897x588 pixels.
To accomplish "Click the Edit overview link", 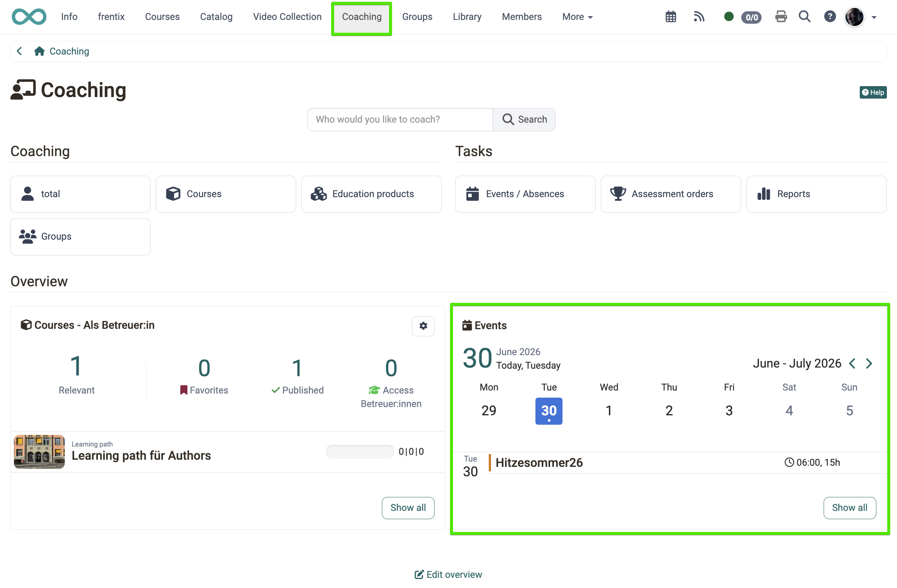I will point(448,574).
